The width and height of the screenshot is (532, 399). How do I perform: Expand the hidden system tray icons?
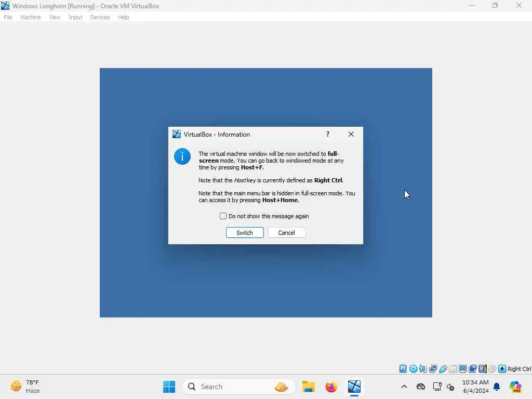tap(404, 387)
